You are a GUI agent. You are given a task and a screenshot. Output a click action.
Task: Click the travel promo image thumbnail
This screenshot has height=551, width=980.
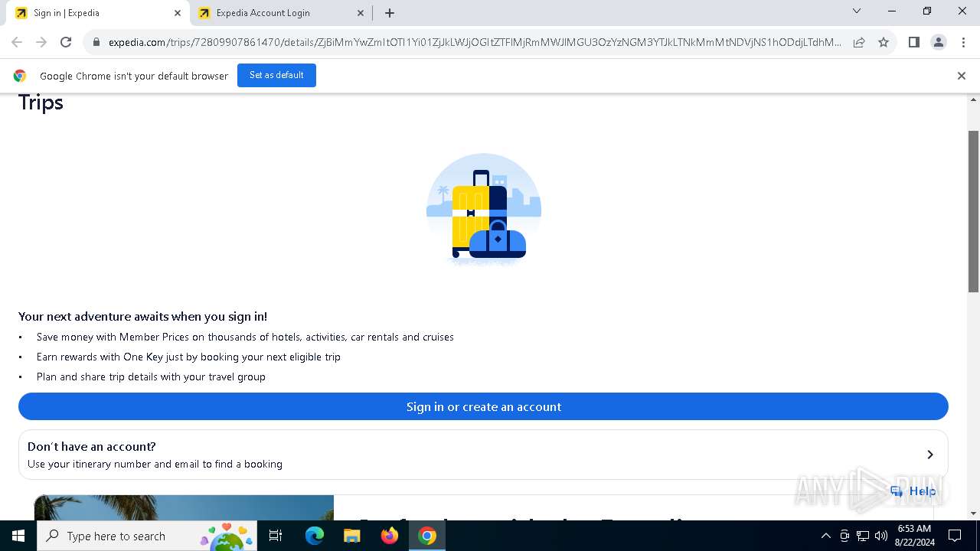(184, 507)
